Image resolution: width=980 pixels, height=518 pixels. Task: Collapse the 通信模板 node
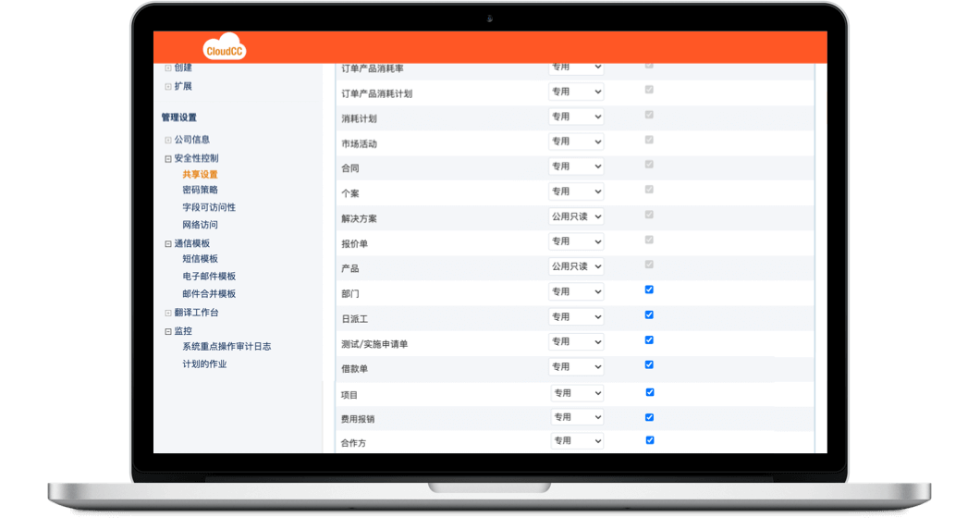[x=168, y=244]
